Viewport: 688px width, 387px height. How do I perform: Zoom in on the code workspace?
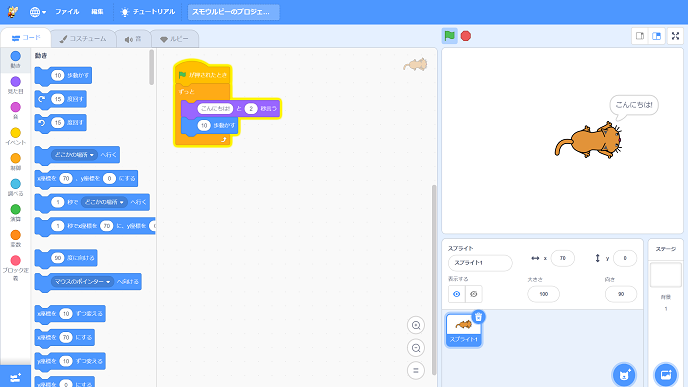416,325
